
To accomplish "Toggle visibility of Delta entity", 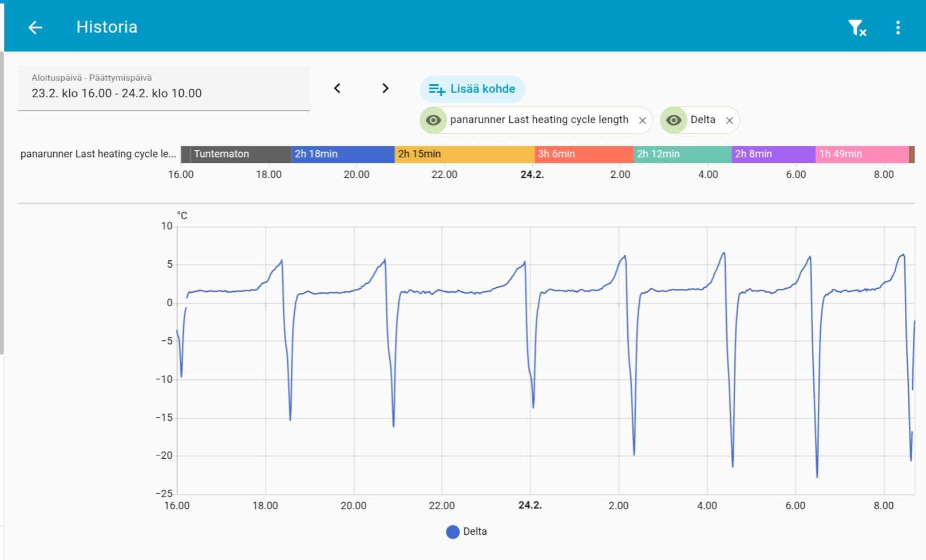I will pyautogui.click(x=674, y=120).
